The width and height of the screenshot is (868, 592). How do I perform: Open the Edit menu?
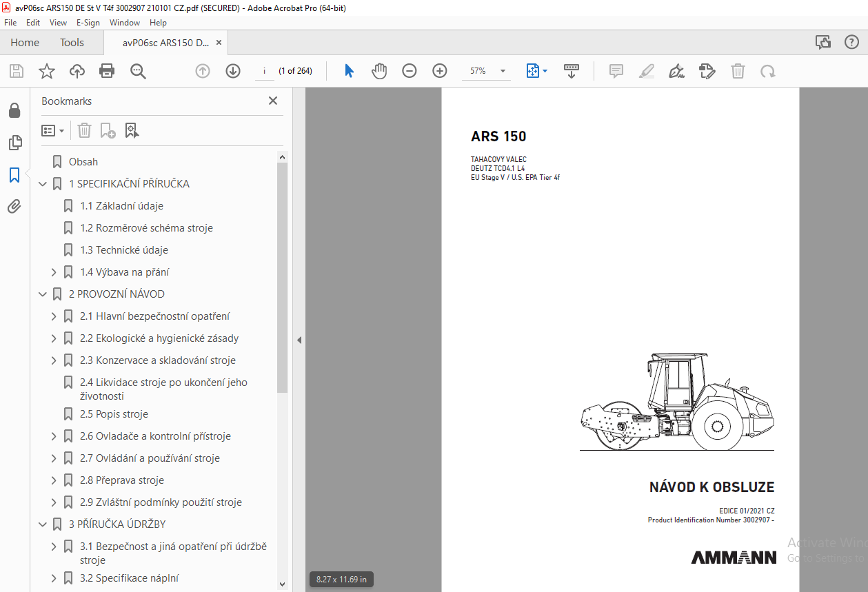tap(33, 23)
